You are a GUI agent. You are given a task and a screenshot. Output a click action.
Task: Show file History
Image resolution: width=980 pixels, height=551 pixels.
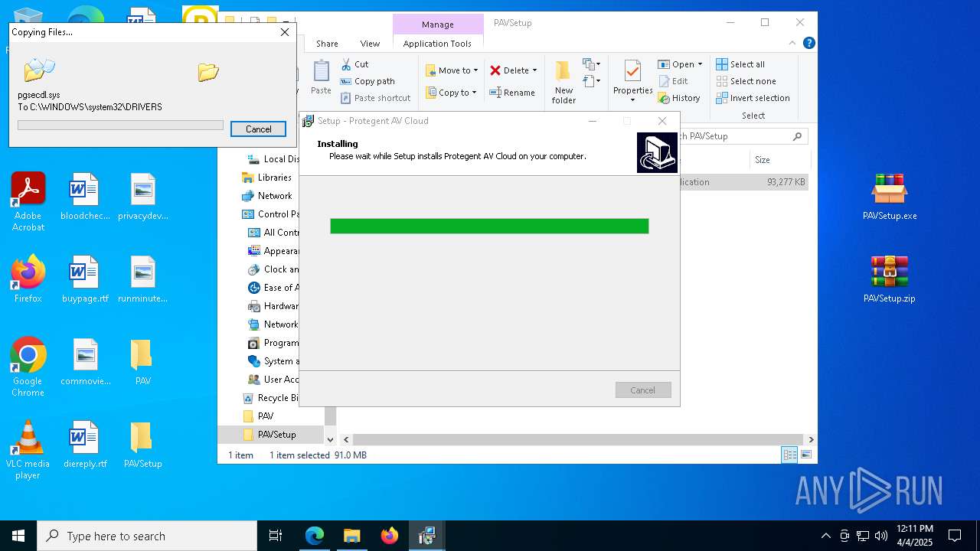679,98
